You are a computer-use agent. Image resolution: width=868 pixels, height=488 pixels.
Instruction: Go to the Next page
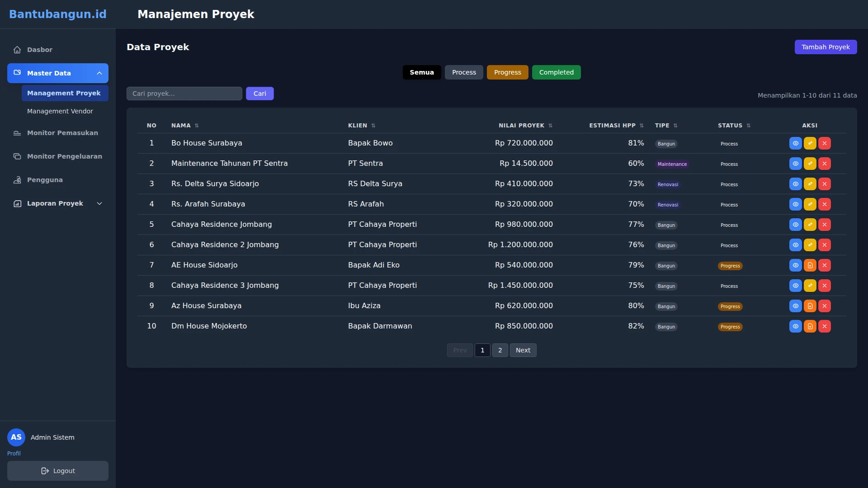tap(523, 350)
